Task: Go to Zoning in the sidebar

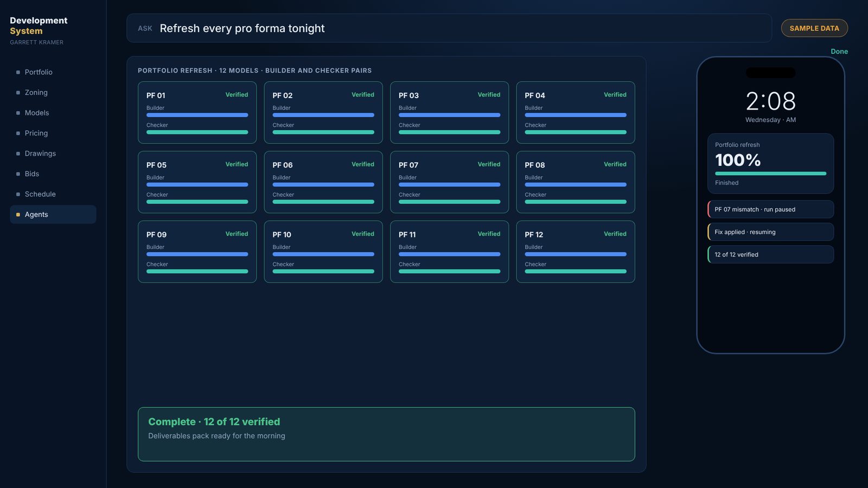Action: [53, 93]
